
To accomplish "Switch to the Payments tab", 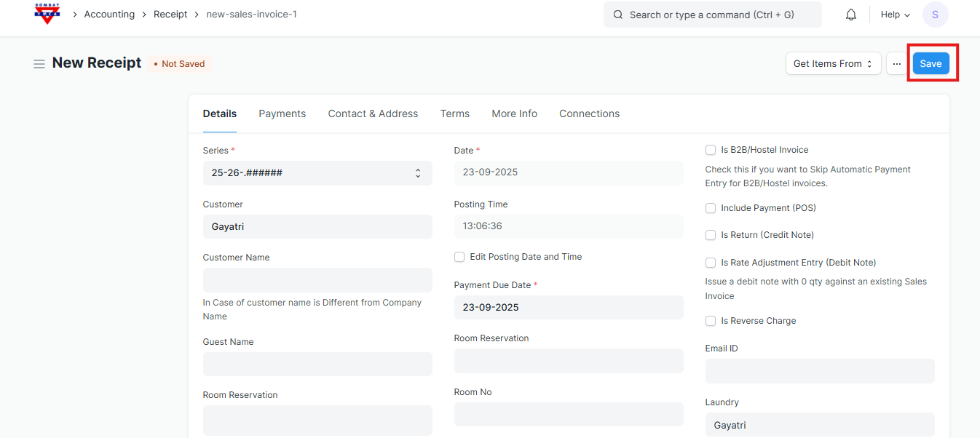I will tap(282, 114).
